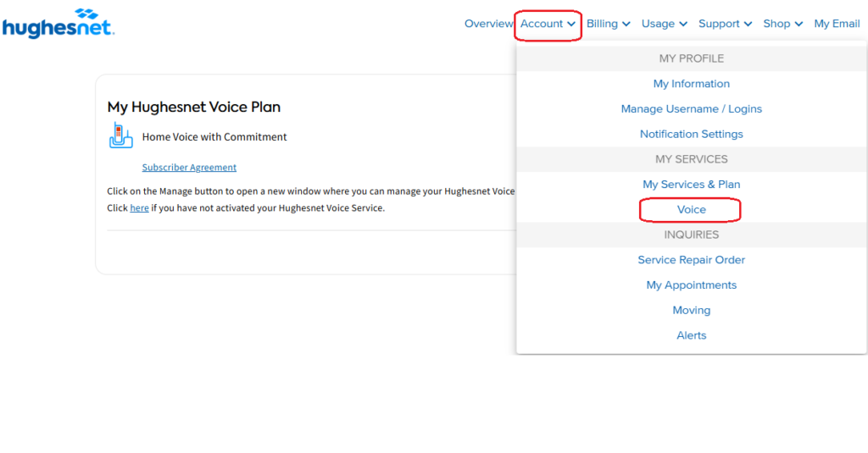Open the Subscriber Agreement link
The width and height of the screenshot is (868, 453).
(x=189, y=168)
